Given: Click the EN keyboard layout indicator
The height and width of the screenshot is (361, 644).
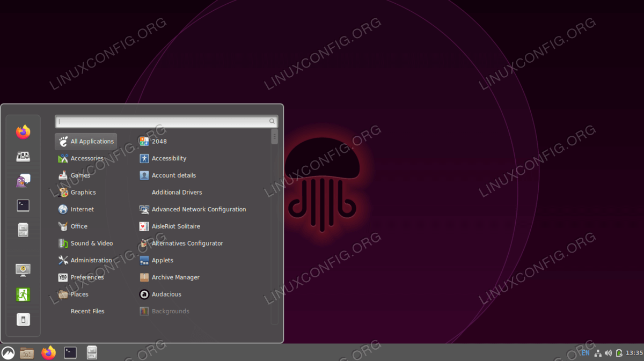Looking at the screenshot, I should click(x=586, y=353).
